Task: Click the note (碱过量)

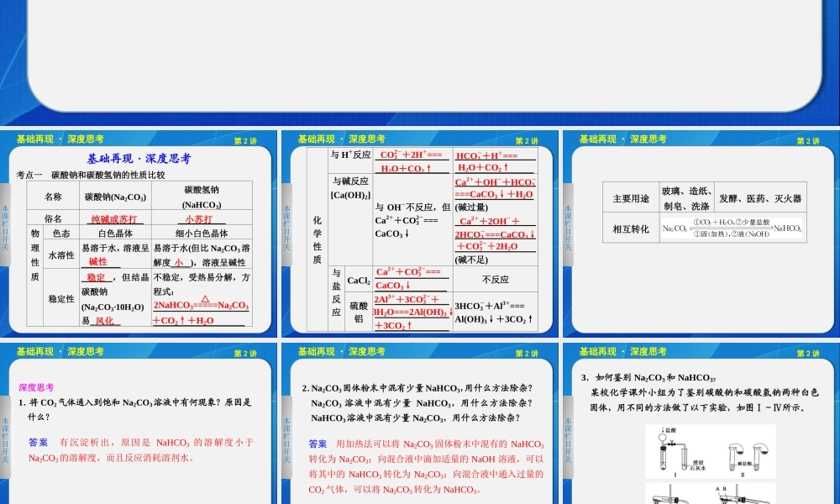Action: [x=471, y=207]
